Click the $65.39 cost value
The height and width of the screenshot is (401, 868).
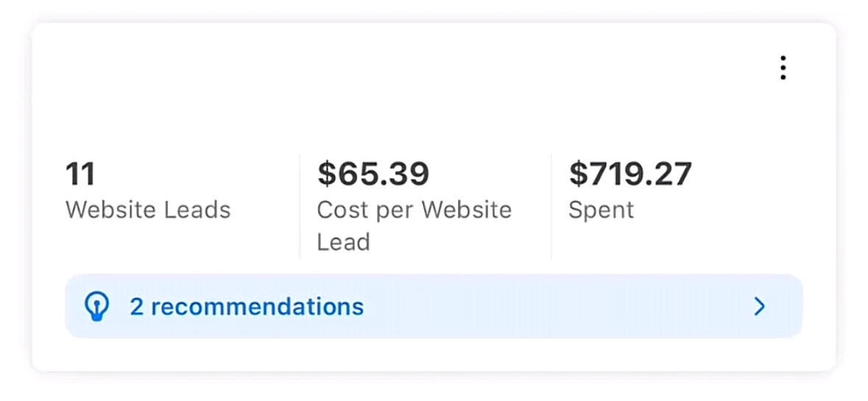373,175
